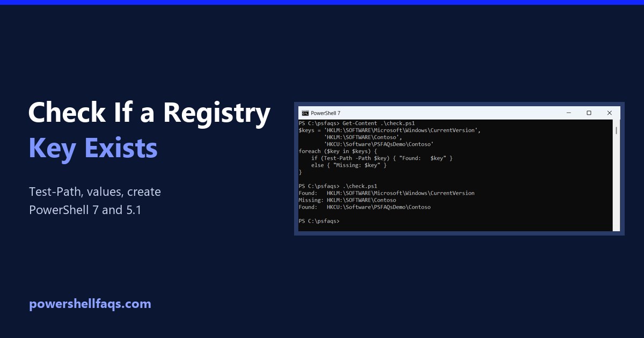
Task: Maximize the PowerShell 7 window
Action: (589, 113)
